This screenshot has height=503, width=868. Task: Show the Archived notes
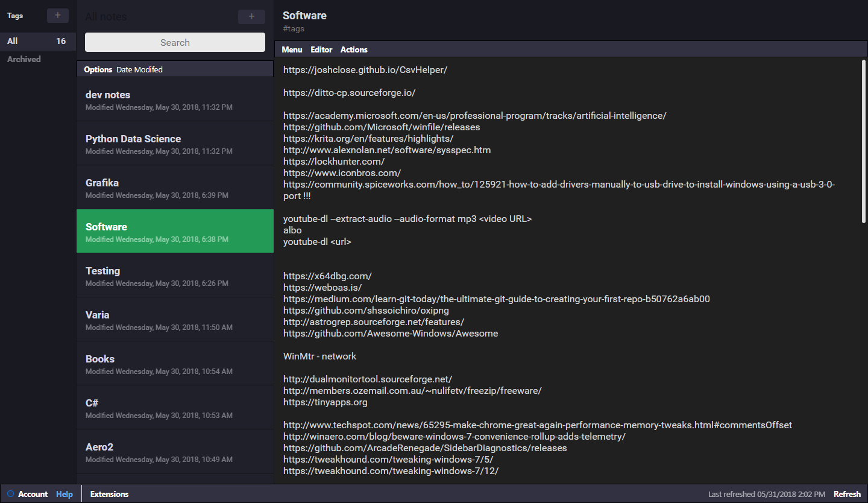click(x=24, y=59)
